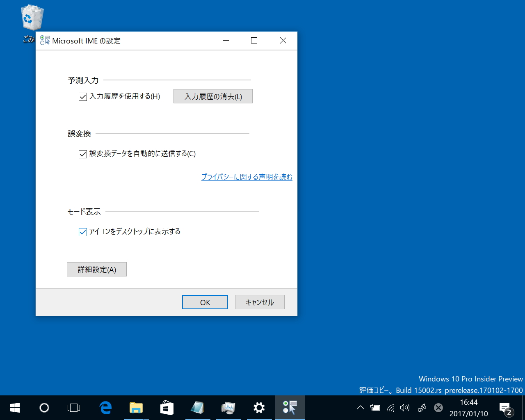Open the volume control in the tray

(x=405, y=407)
